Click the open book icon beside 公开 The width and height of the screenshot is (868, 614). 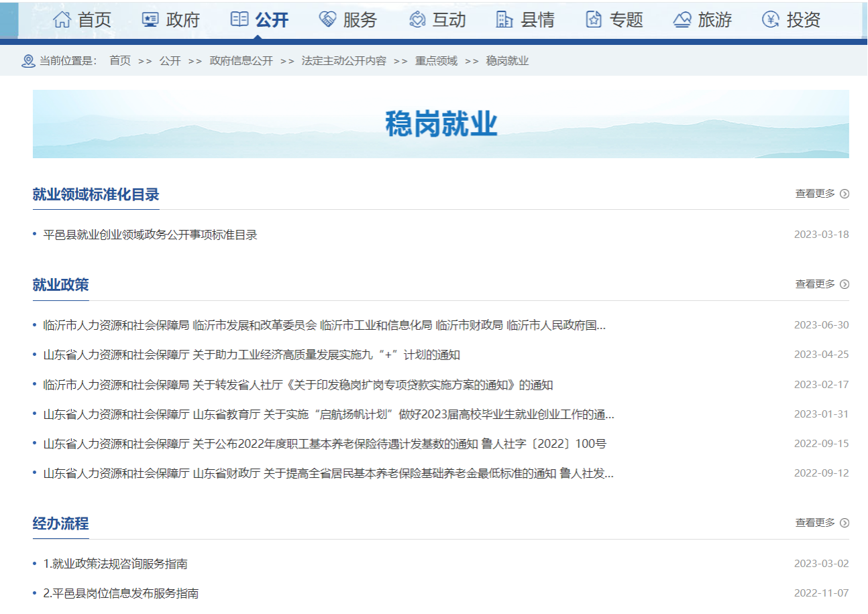(x=239, y=19)
